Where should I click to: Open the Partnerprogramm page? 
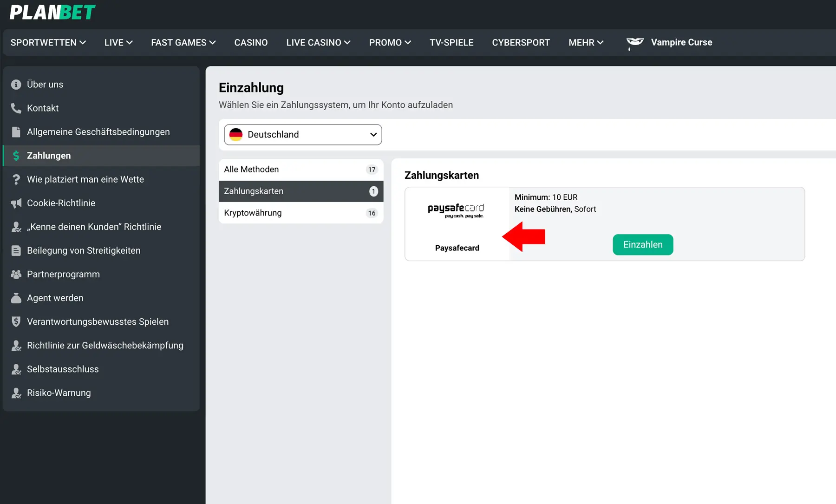(63, 274)
